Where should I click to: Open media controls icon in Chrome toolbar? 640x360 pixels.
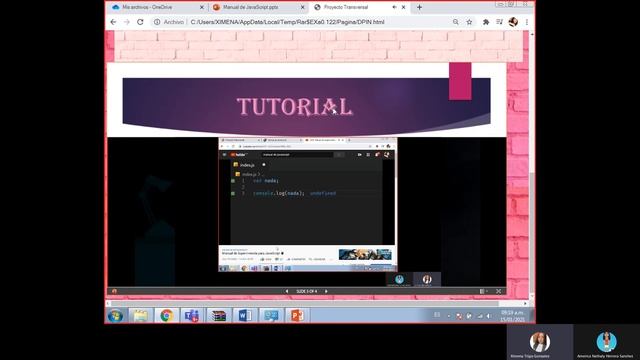499,22
